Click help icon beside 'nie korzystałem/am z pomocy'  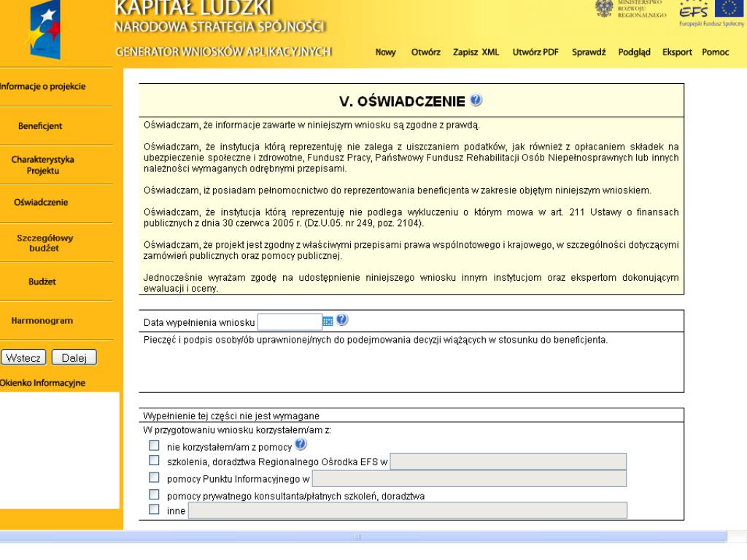click(x=301, y=444)
